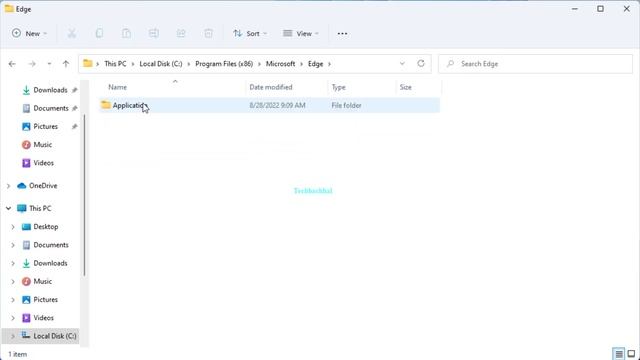Go back with the left arrow

tap(12, 64)
